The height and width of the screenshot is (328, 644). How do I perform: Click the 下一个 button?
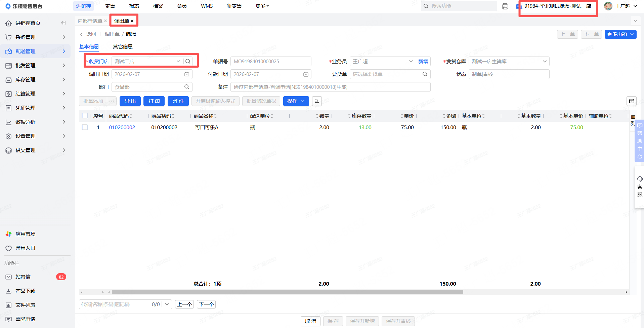tap(206, 304)
